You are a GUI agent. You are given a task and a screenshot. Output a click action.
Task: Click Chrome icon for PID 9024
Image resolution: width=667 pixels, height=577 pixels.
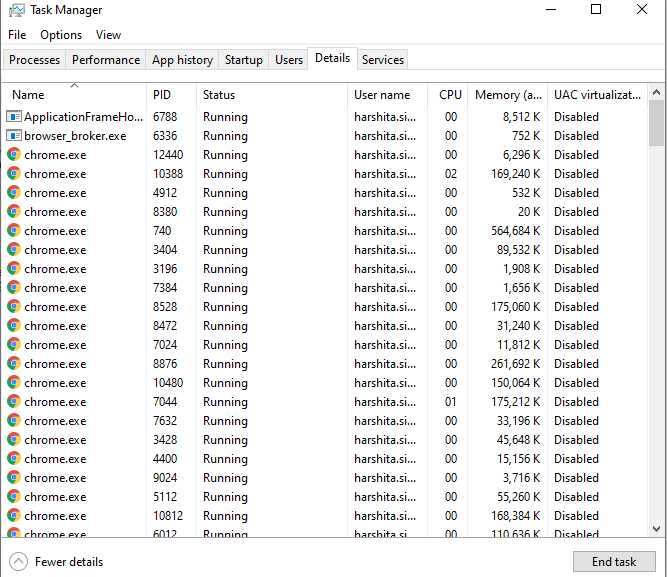tap(14, 478)
